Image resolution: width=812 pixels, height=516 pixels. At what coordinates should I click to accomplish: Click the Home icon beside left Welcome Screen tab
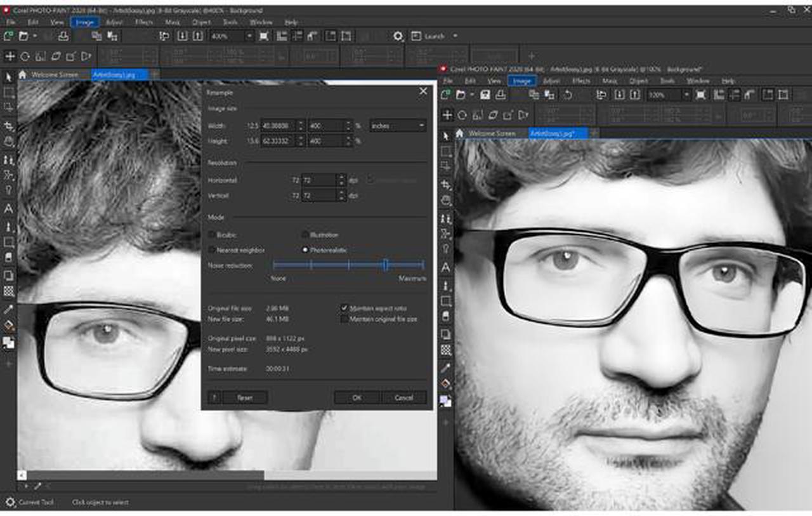23,74
